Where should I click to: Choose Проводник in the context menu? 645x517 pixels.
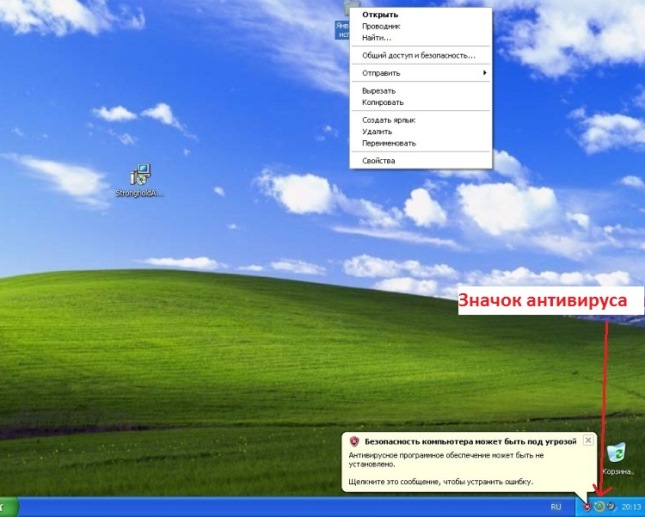[420, 26]
